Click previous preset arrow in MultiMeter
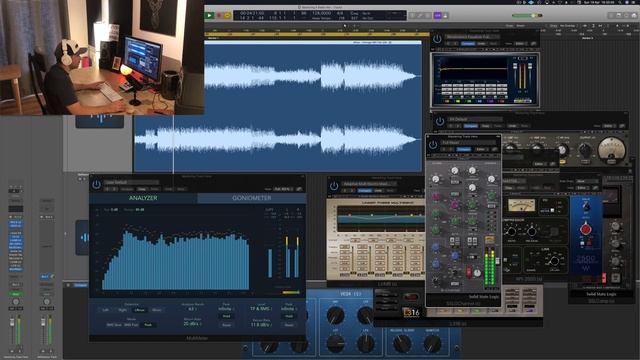640x360 pixels. 107,189
